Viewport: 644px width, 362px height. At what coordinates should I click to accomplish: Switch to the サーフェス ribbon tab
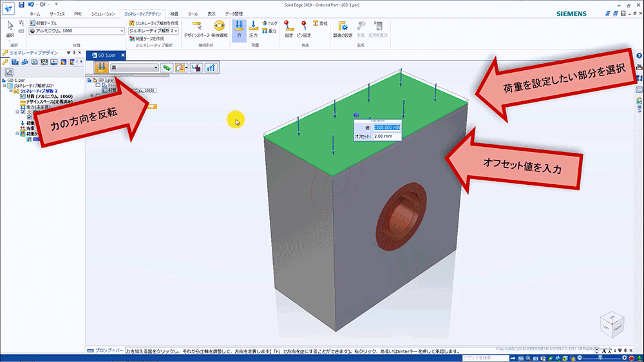click(x=57, y=14)
